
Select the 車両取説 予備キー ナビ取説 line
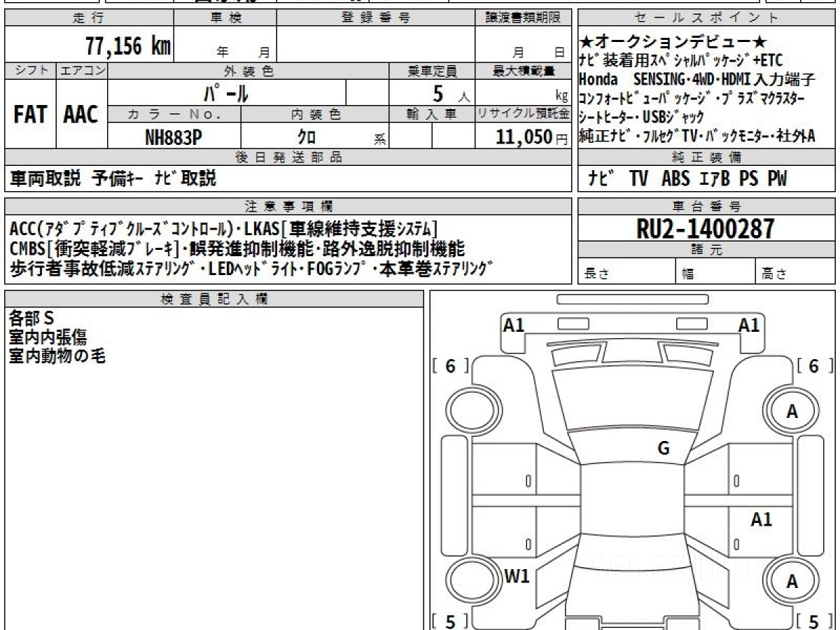tap(114, 178)
